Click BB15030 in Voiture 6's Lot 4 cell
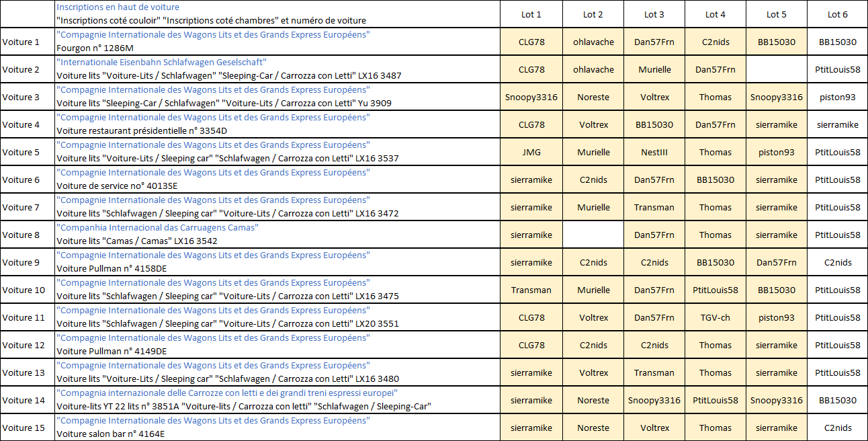 [x=715, y=179]
